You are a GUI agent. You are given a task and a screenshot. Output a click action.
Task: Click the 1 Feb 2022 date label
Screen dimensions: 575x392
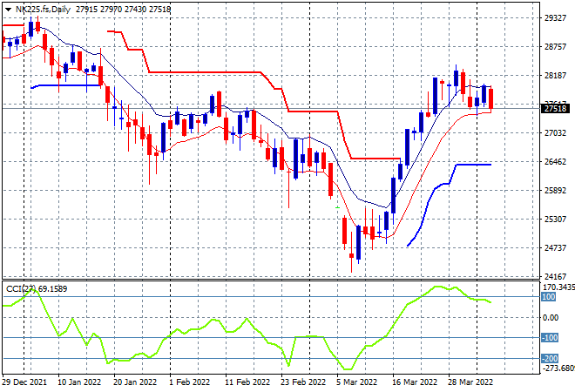[189, 382]
